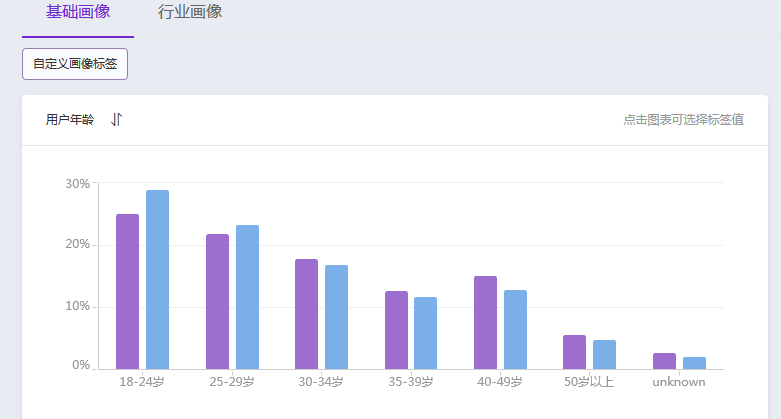The width and height of the screenshot is (781, 419).
Task: Click the 50岁以上 axis label
Action: [589, 382]
